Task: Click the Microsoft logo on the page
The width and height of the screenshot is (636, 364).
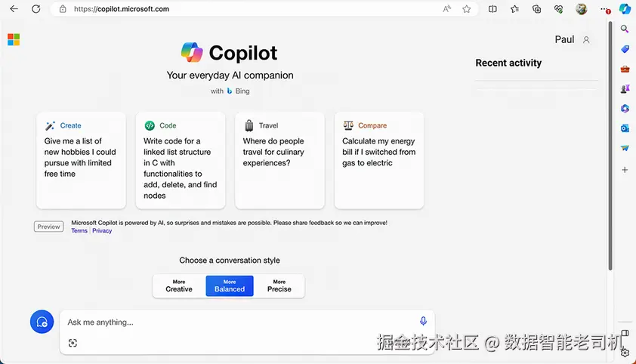Action: click(x=14, y=39)
